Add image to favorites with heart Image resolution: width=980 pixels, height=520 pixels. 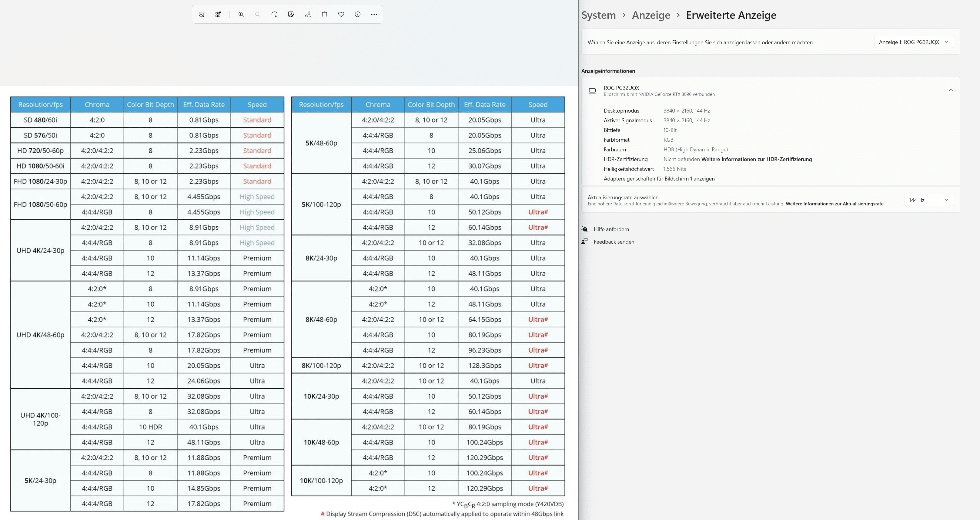pyautogui.click(x=341, y=15)
